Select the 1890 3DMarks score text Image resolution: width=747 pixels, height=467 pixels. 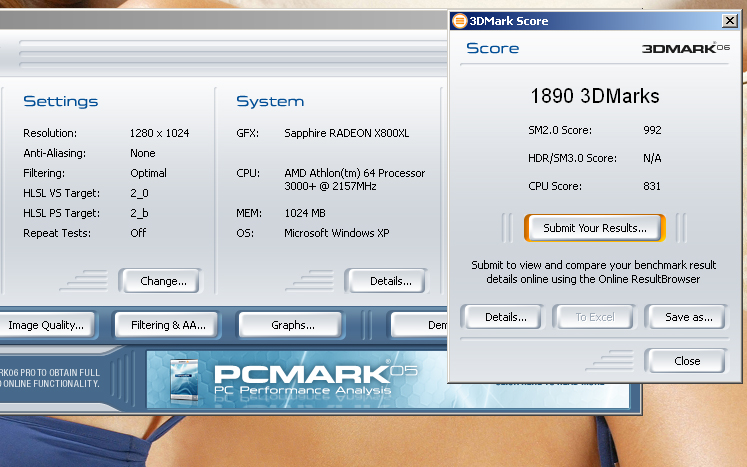(x=595, y=96)
